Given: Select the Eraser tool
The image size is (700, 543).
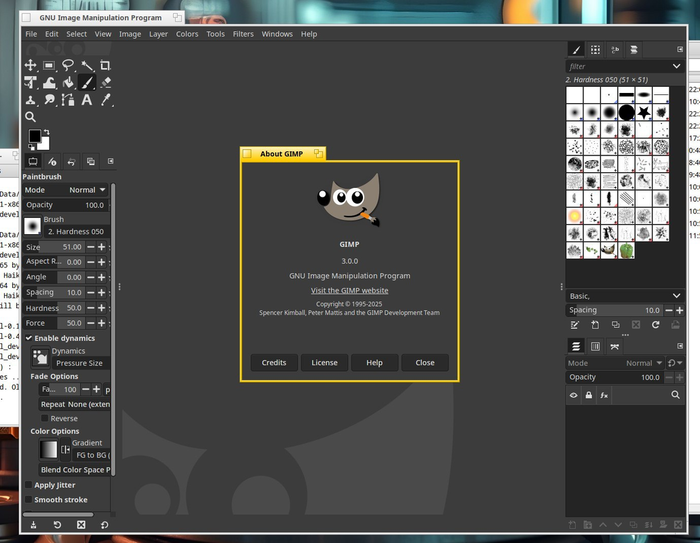Looking at the screenshot, I should pyautogui.click(x=105, y=83).
